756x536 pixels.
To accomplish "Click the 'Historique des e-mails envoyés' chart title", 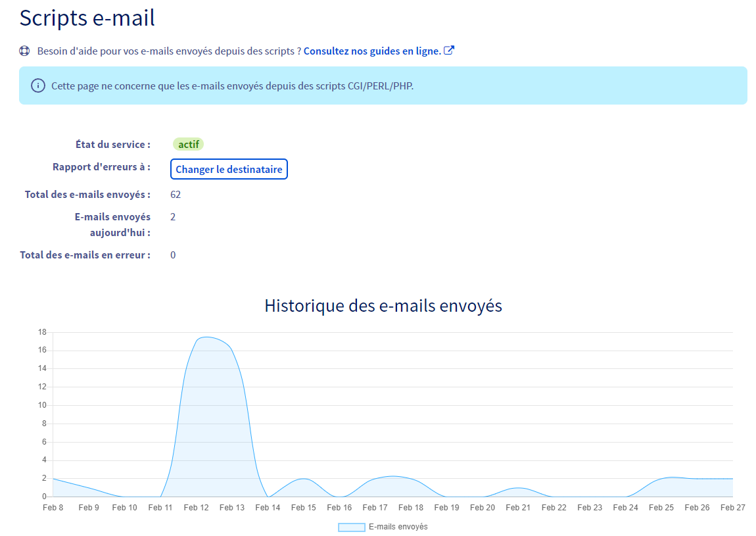I will pos(383,306).
